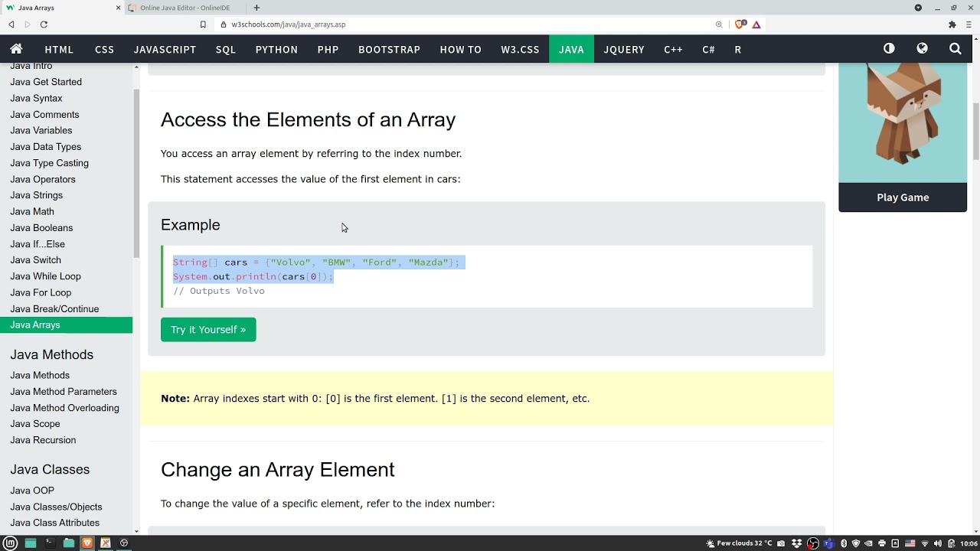The width and height of the screenshot is (980, 551).
Task: Click the Play Game button
Action: click(x=903, y=197)
